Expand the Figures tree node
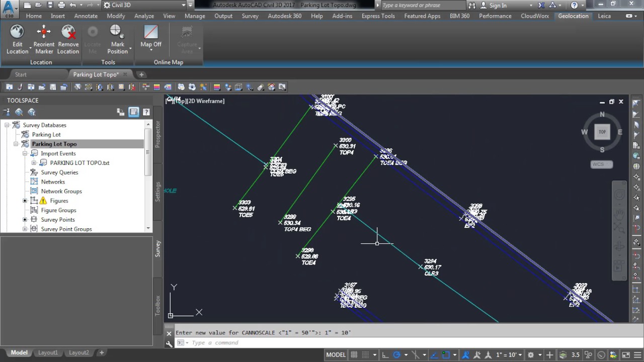 25,201
